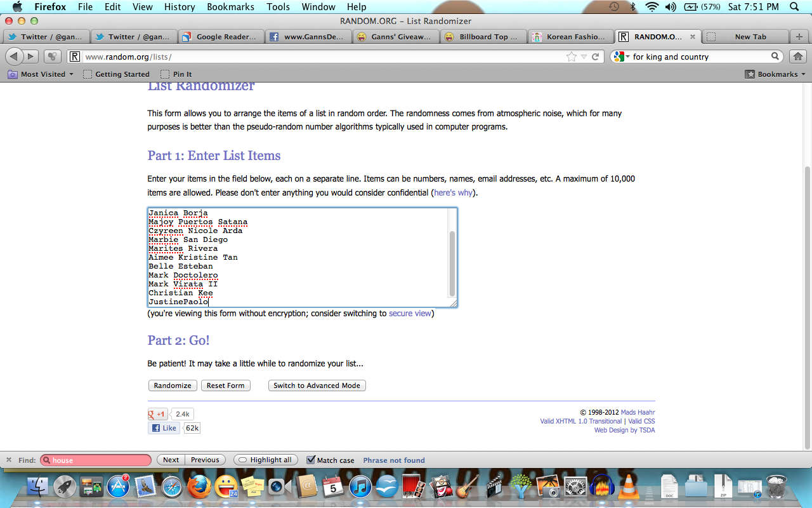Click the search magnifier icon
Viewport: 812px width, 508px height.
coord(775,57)
